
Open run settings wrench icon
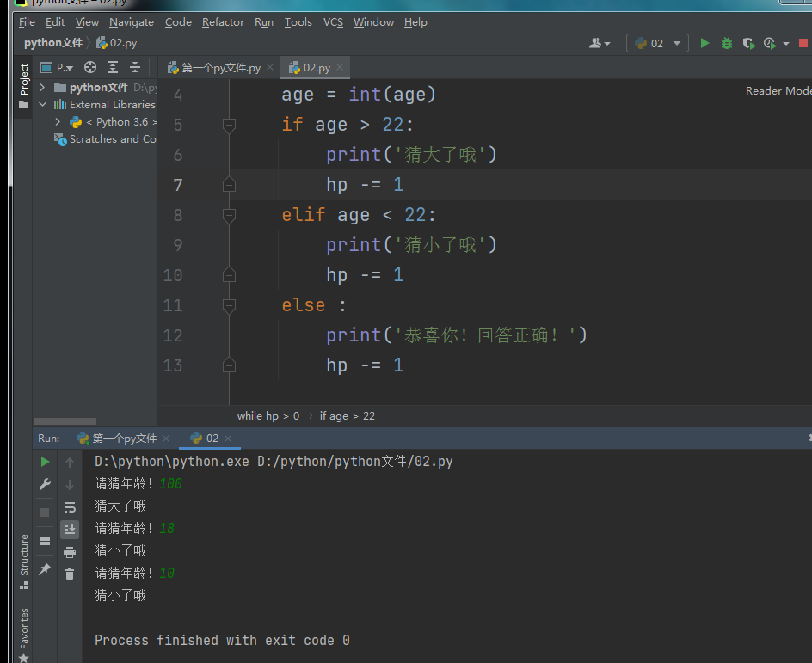point(45,484)
